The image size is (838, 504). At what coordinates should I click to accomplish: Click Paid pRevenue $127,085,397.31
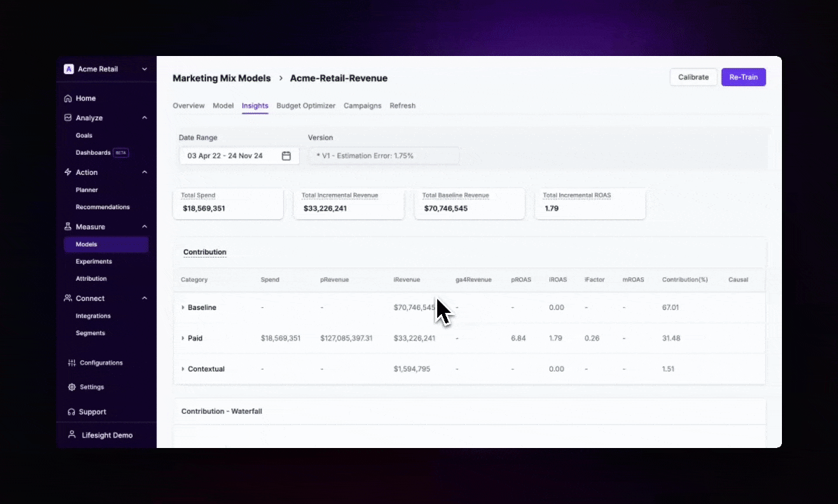346,339
